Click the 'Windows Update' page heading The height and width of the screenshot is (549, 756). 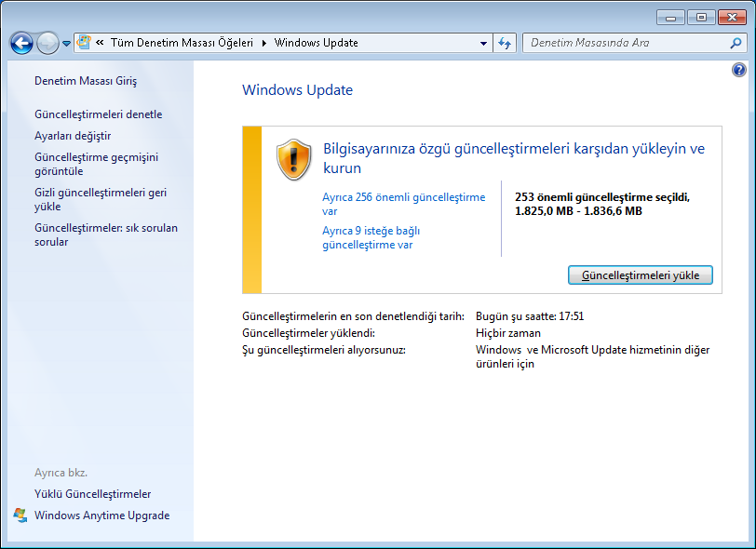coord(298,90)
